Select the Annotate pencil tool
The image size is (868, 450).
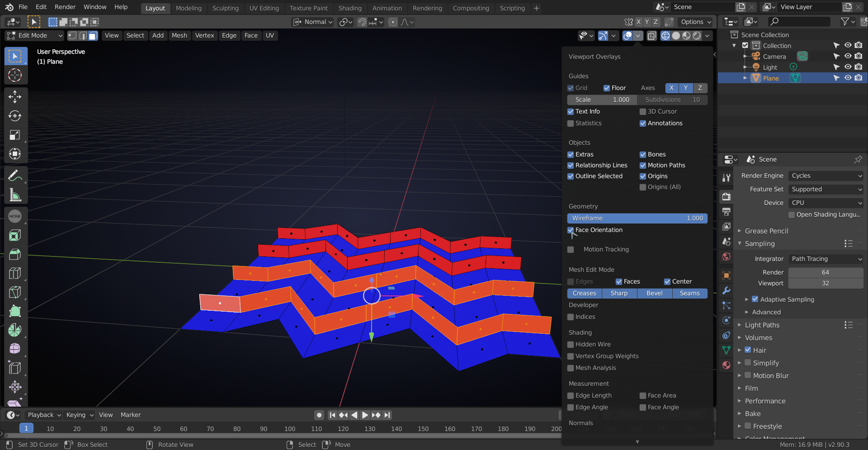[15, 175]
